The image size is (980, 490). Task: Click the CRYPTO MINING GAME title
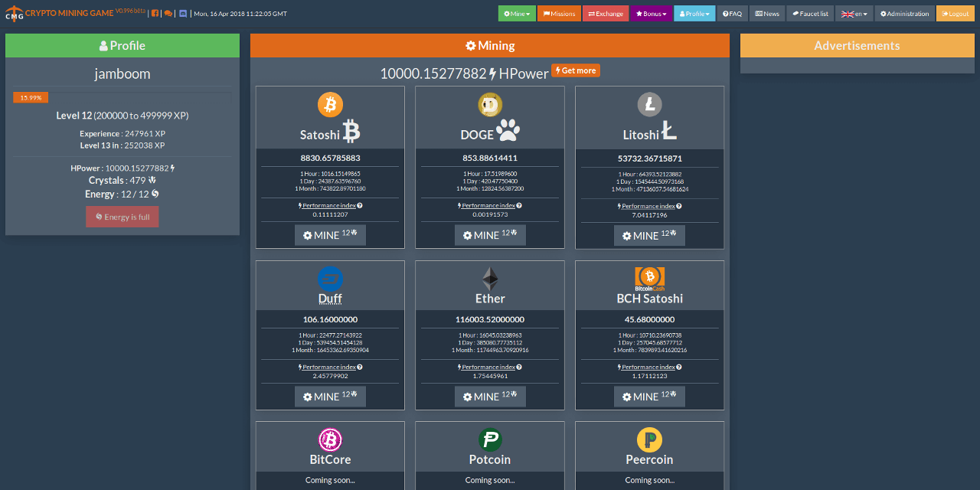70,13
